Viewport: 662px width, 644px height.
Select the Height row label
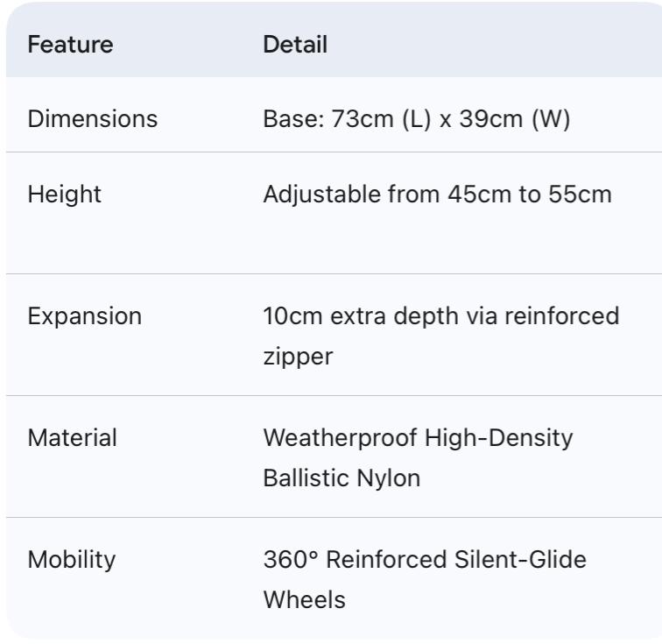[65, 194]
